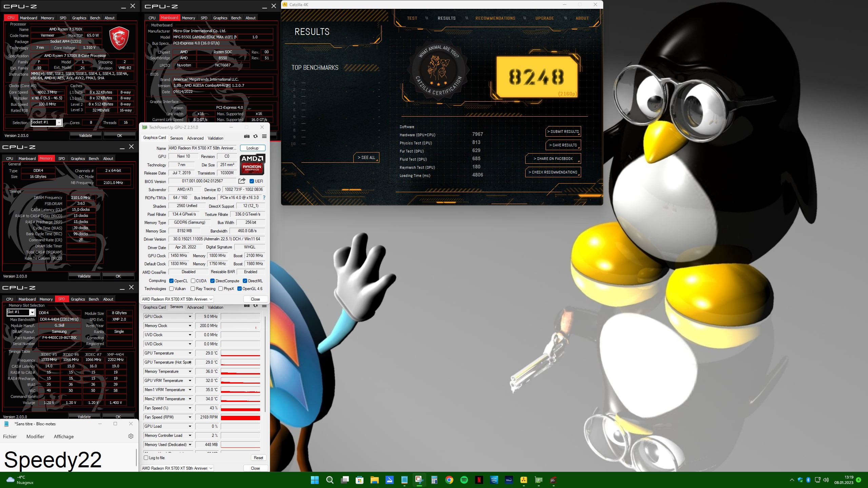Launch Microsoft Store from taskbar
Screen dimensions: 868x488
click(x=360, y=480)
